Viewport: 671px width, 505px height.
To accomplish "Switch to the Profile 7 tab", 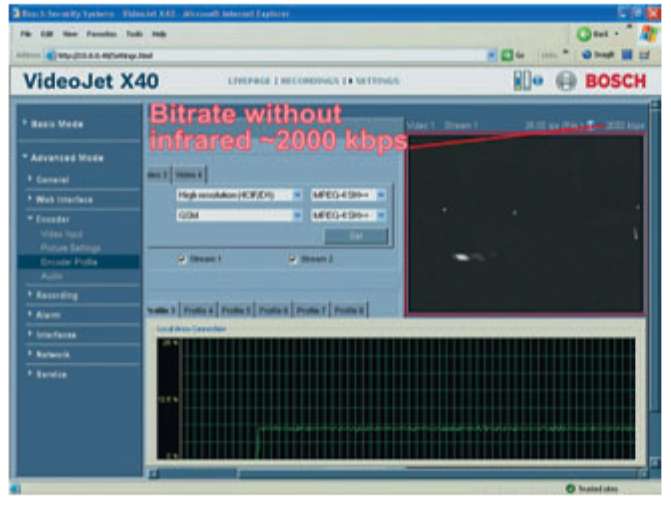I will 311,310.
